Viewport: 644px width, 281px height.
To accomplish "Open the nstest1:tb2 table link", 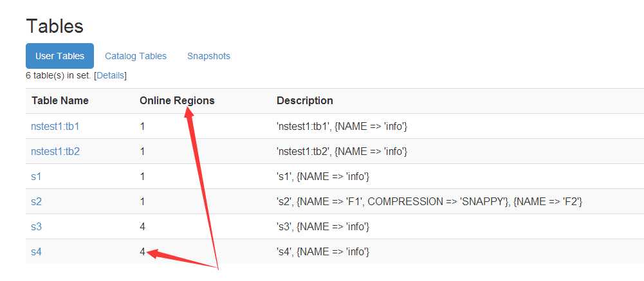I will coord(55,152).
